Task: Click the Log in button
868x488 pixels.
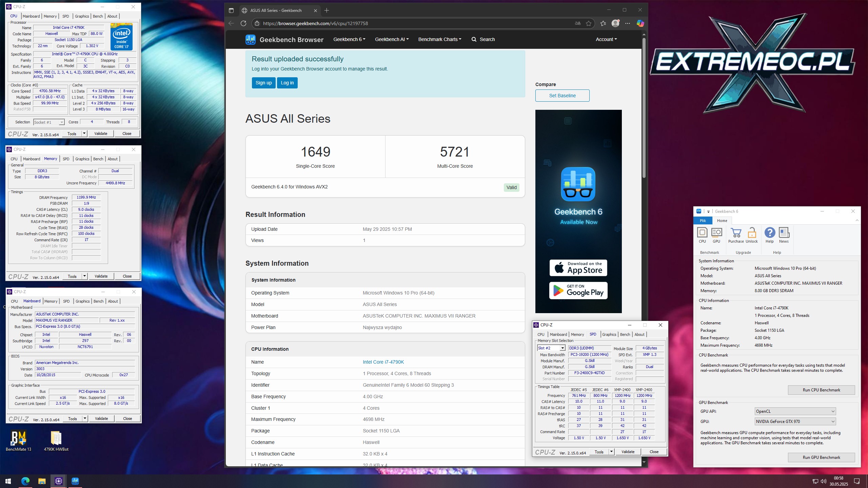Action: point(287,83)
